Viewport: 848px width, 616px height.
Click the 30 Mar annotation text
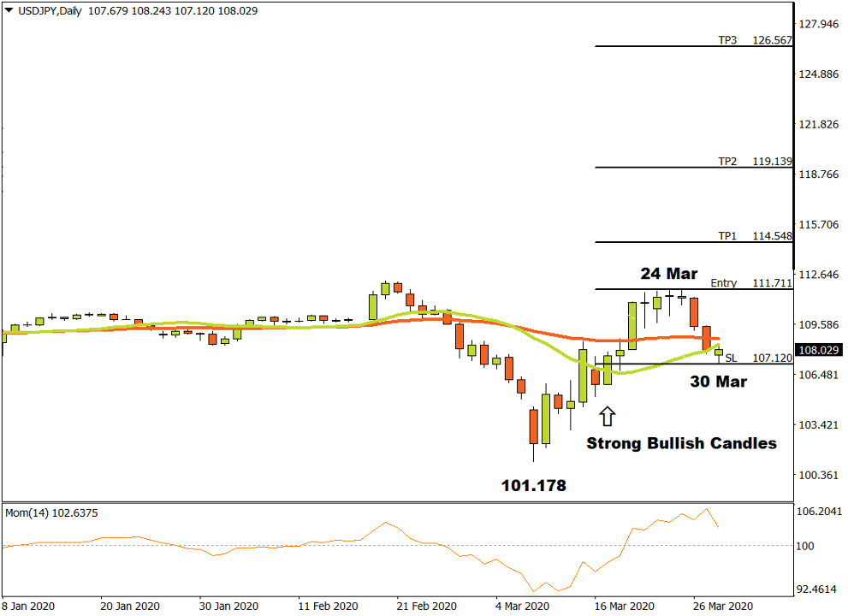718,382
